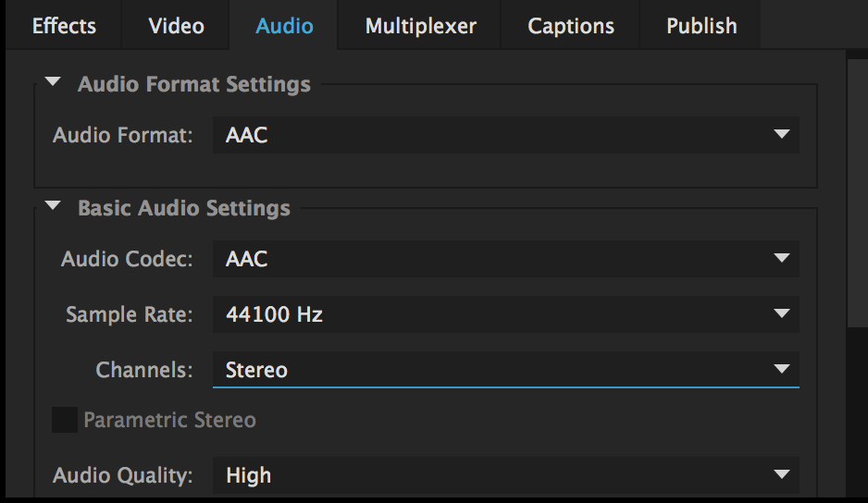Open the Audio Format dropdown

point(506,135)
